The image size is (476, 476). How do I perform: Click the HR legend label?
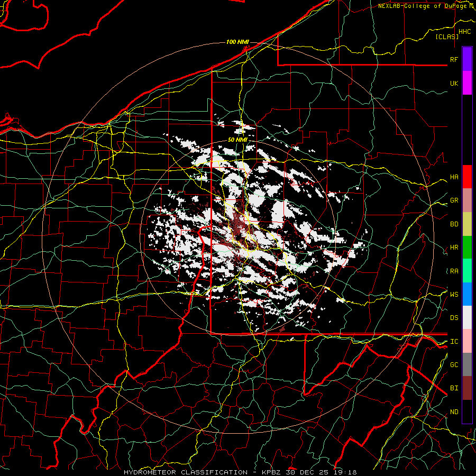point(454,248)
